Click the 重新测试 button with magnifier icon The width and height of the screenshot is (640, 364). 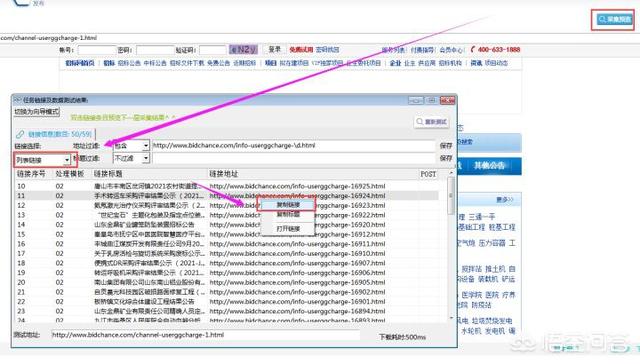pyautogui.click(x=431, y=122)
